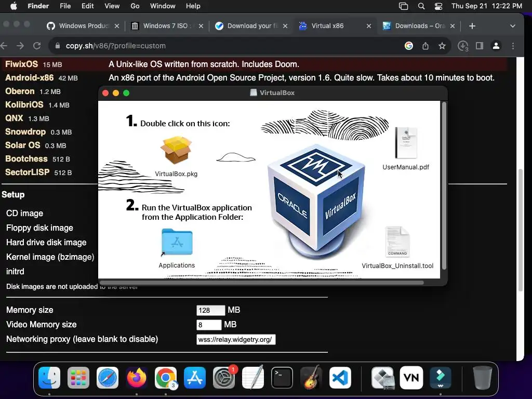Screen dimensions: 532x399
Task: Open TextEdit from the Dock
Action: click(253, 378)
